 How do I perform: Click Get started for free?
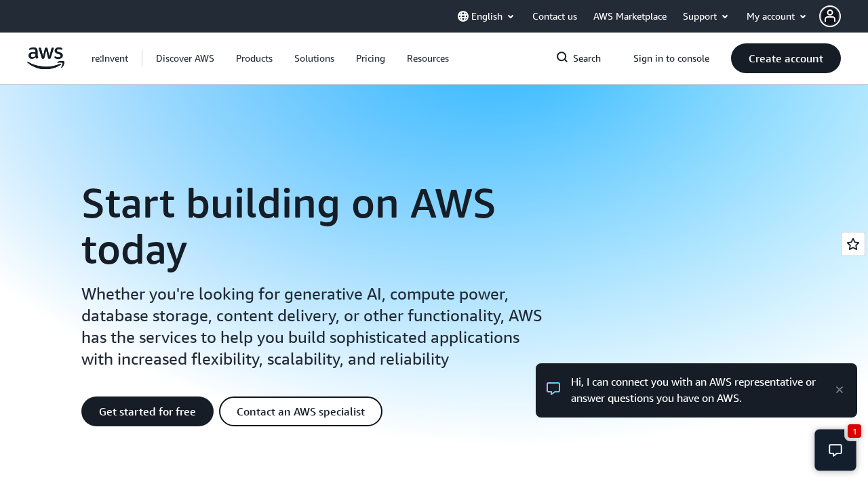pyautogui.click(x=147, y=411)
